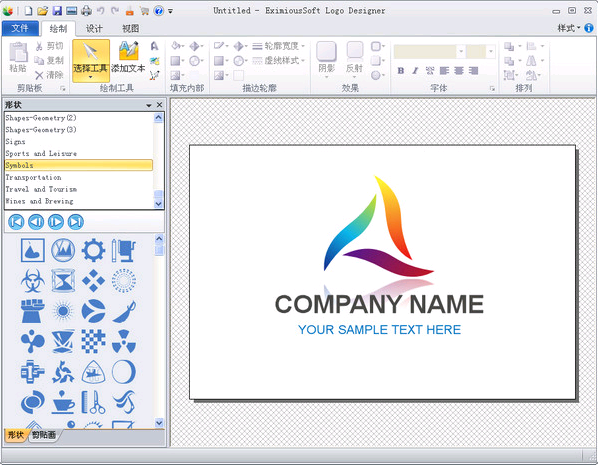This screenshot has width=598, height=466.
Task: Choose the 添加文本 add text tool
Action: point(129,57)
